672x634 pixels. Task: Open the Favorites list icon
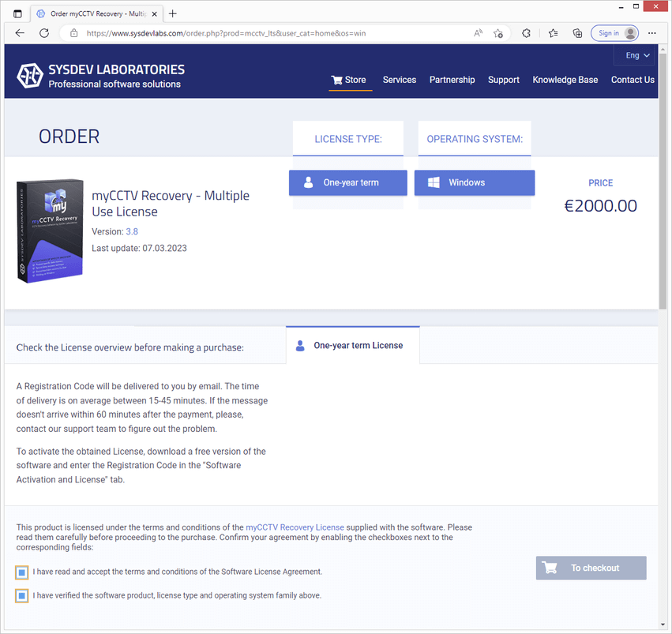553,33
